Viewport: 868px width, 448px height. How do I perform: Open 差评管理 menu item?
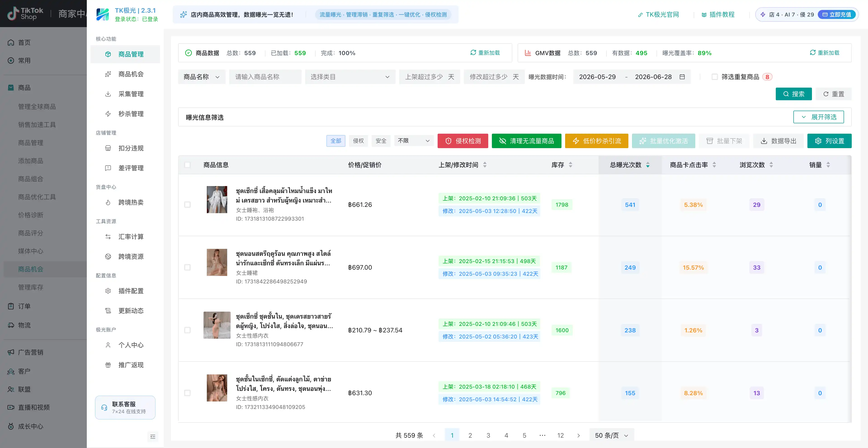point(125,168)
